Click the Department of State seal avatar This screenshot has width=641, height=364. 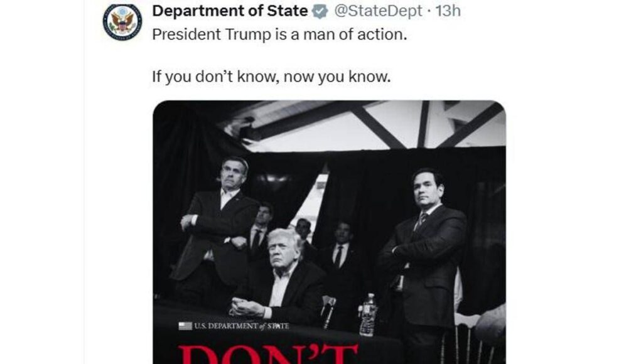tap(123, 22)
